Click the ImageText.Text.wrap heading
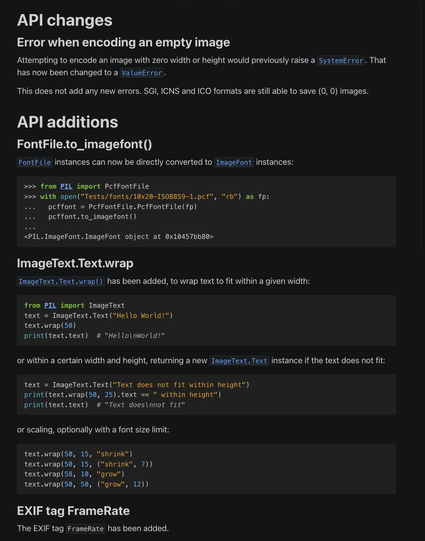This screenshot has width=425, height=541. pyautogui.click(x=75, y=263)
